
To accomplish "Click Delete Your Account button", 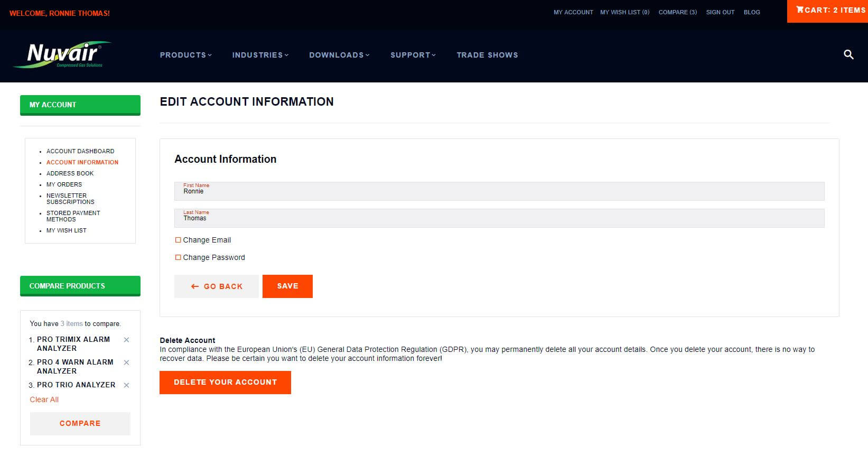I will [x=225, y=382].
